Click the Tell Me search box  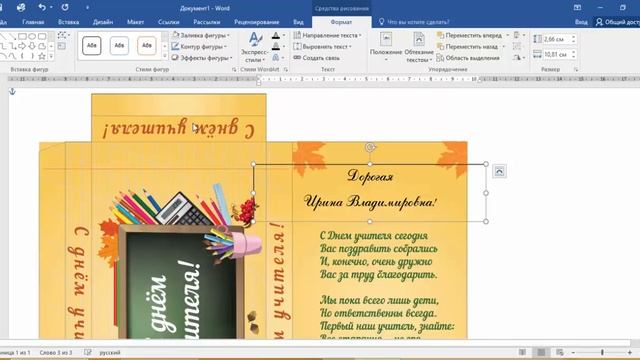point(414,22)
